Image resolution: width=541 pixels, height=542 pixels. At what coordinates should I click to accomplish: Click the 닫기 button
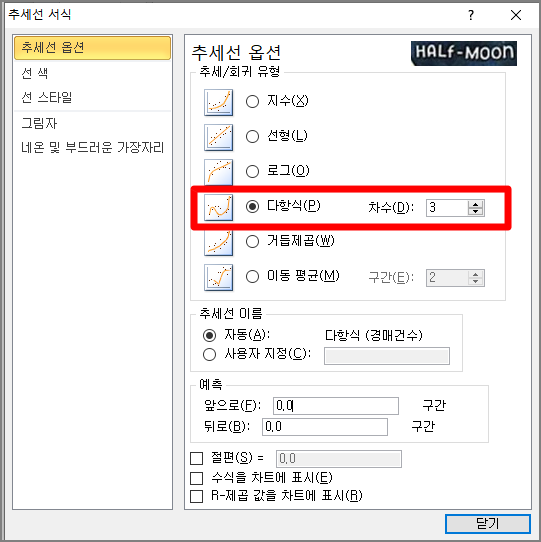coord(488,524)
